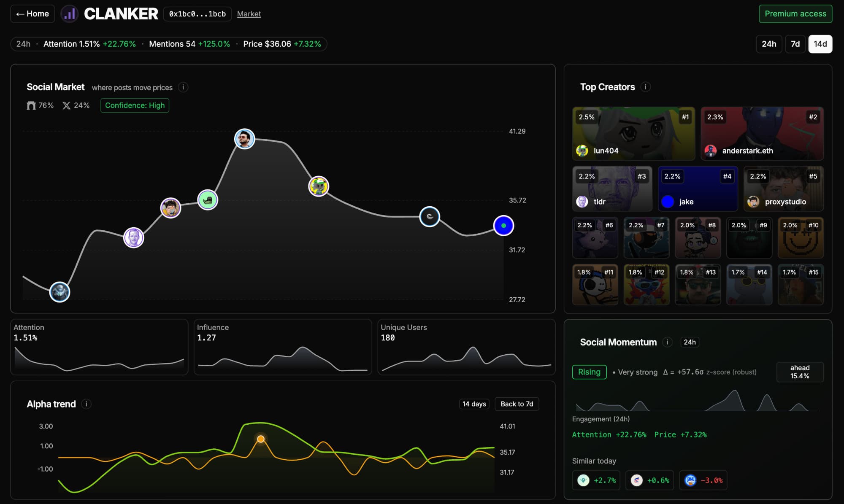The height and width of the screenshot is (504, 844).
Task: Open the lun404 creator card
Action: click(x=633, y=133)
